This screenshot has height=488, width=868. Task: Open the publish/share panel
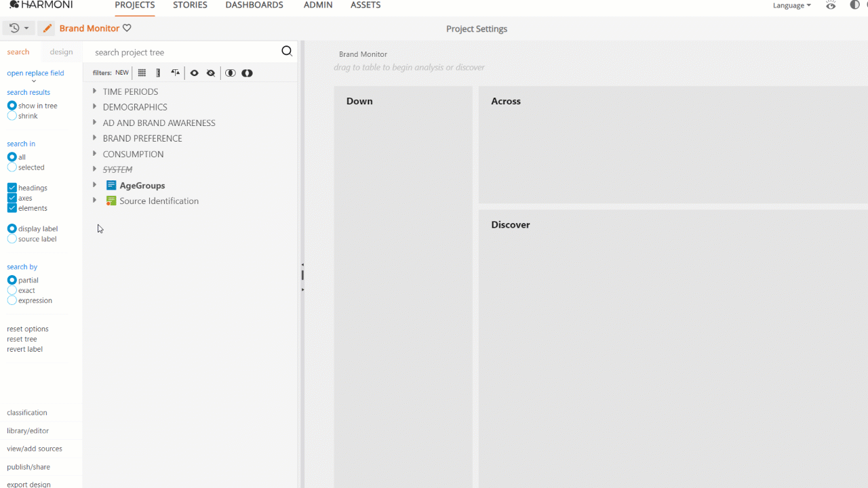pyautogui.click(x=28, y=467)
